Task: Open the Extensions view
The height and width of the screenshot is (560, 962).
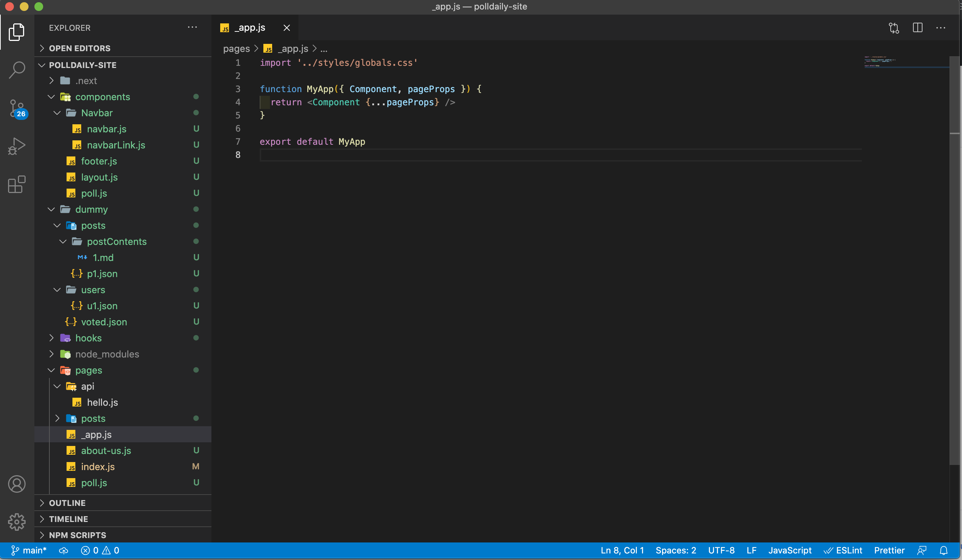Action: [17, 184]
